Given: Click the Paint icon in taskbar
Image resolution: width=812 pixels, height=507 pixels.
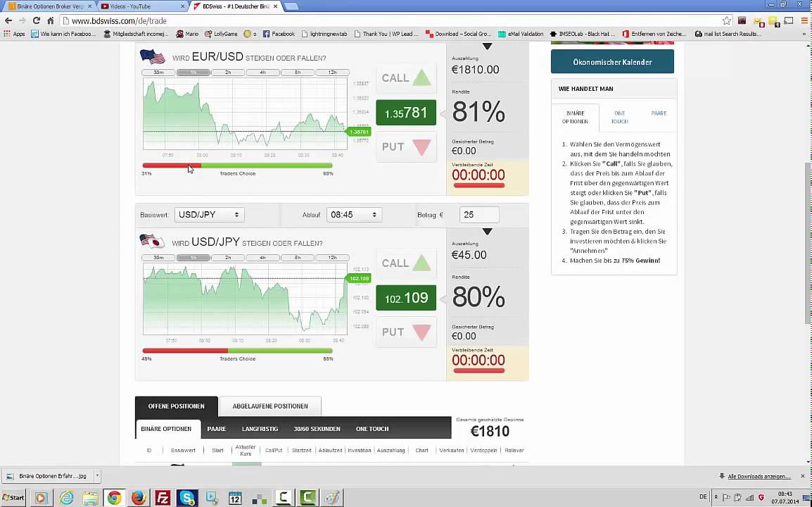Looking at the screenshot, I should [x=332, y=498].
